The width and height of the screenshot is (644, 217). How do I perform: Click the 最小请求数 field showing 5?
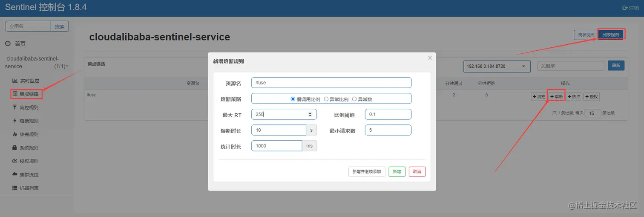click(388, 130)
